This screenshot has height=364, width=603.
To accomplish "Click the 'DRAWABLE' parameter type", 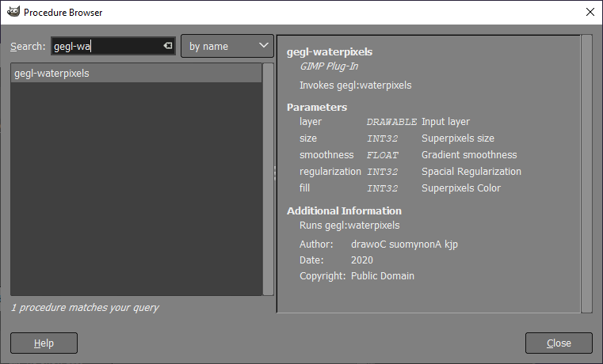I will [391, 122].
